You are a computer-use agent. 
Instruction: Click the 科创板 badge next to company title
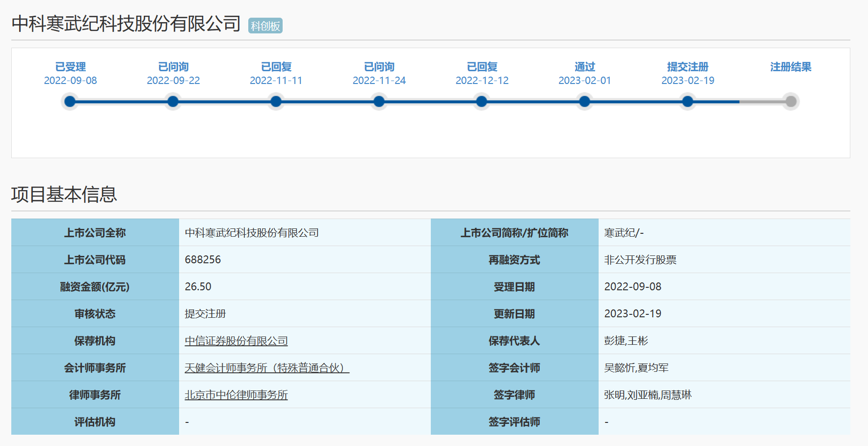click(x=265, y=26)
